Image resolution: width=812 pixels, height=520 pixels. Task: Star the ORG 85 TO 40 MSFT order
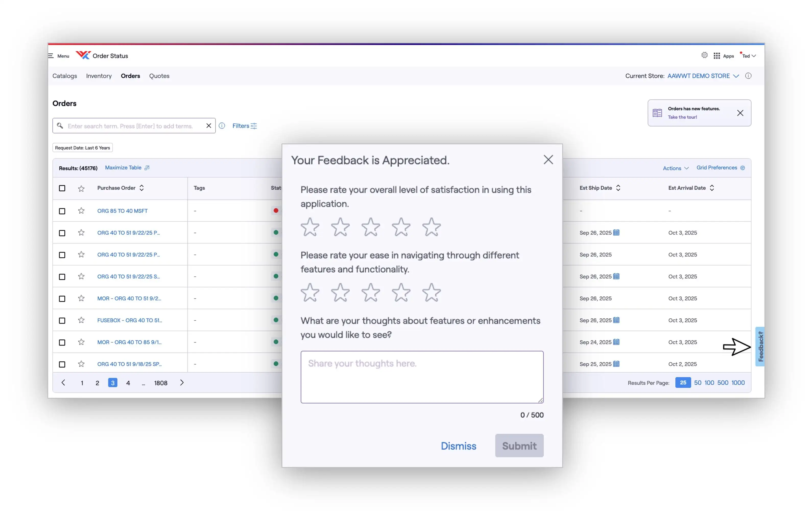tap(81, 211)
